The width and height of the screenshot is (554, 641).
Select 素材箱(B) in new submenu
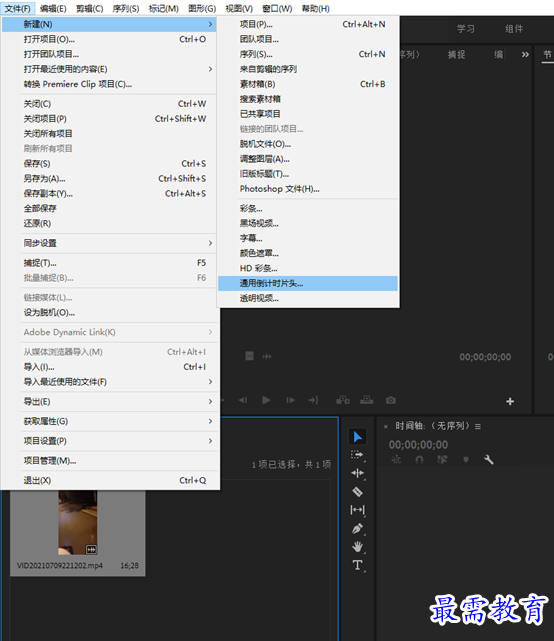click(x=308, y=84)
